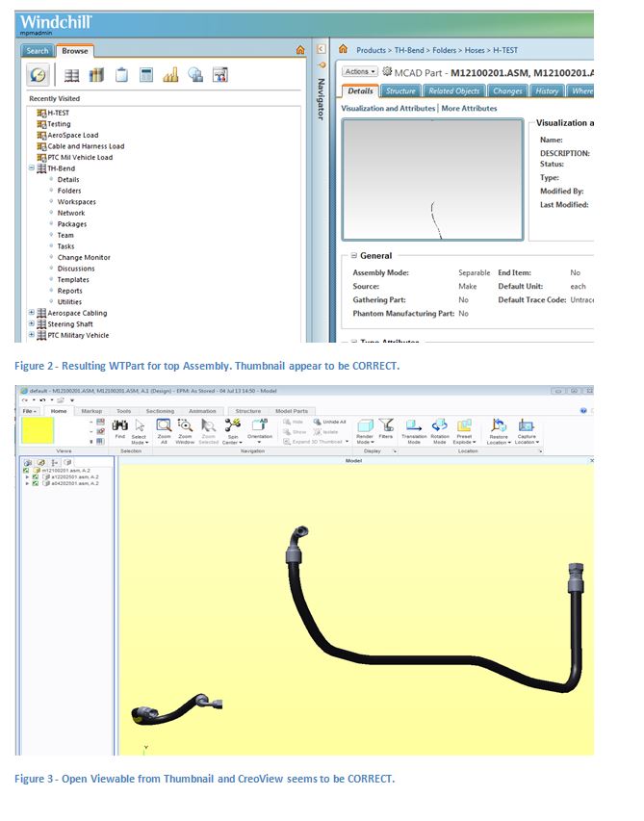Open H-TEST in Recently Visited list

pyautogui.click(x=58, y=113)
